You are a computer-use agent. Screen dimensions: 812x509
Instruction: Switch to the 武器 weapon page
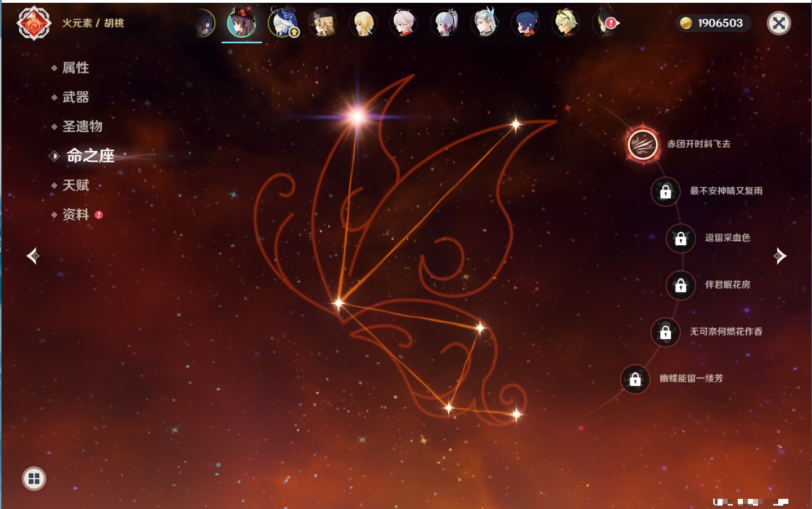point(75,97)
